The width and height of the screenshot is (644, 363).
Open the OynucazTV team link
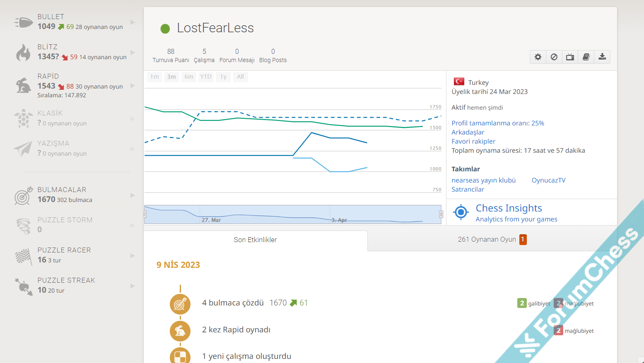tap(548, 180)
